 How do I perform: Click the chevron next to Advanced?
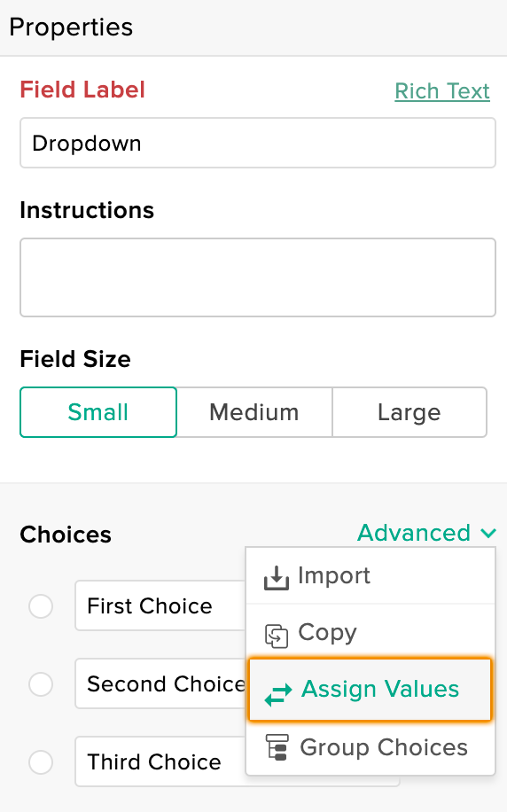pos(488,534)
